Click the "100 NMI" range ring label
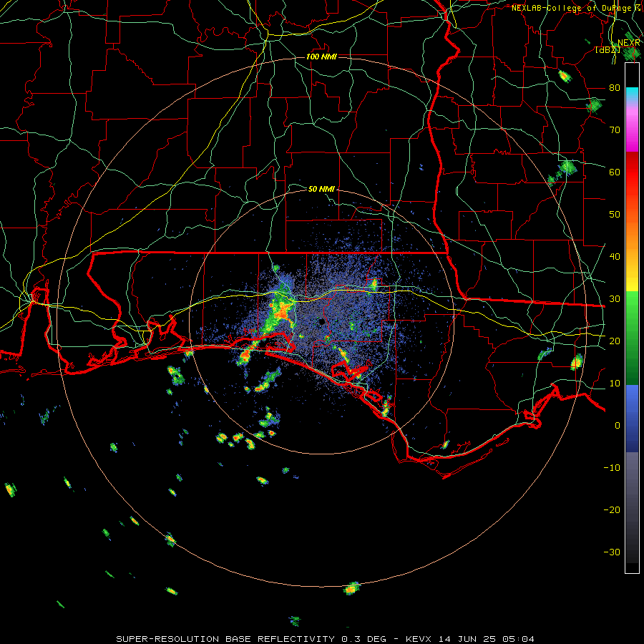 click(x=321, y=57)
